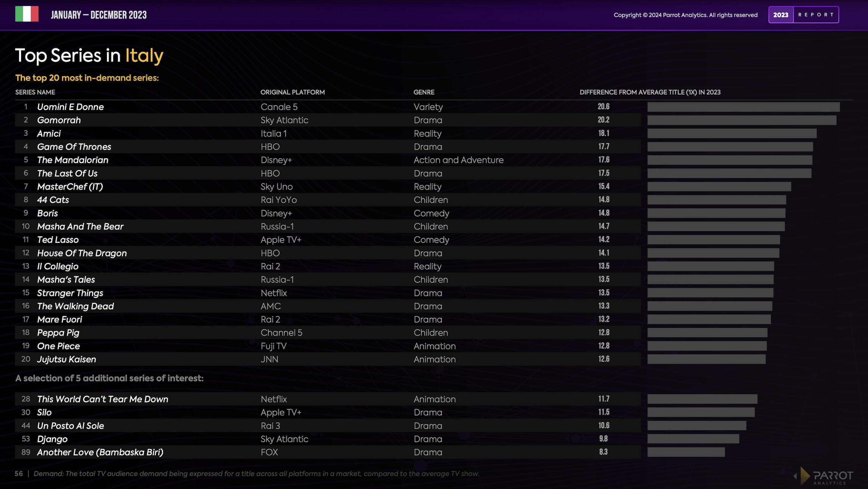Select the series 'Uomini E Donne'
Image resolution: width=868 pixels, height=489 pixels.
point(70,107)
